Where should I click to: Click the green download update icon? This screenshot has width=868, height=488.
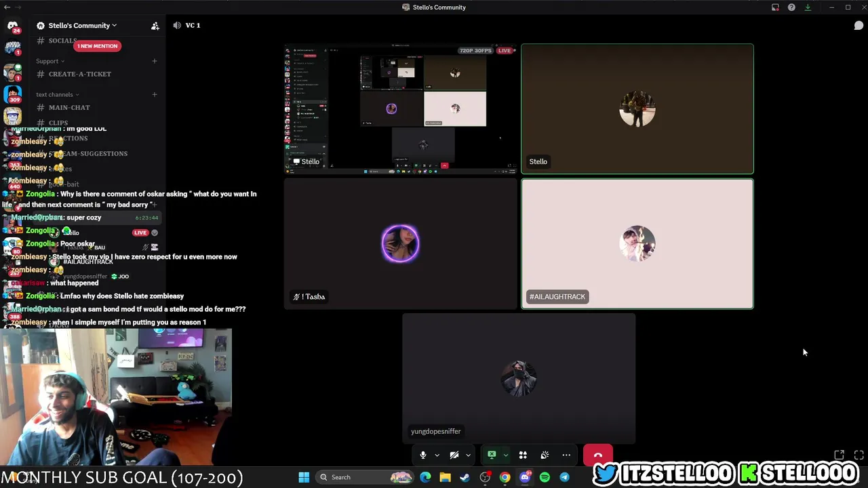click(x=808, y=7)
